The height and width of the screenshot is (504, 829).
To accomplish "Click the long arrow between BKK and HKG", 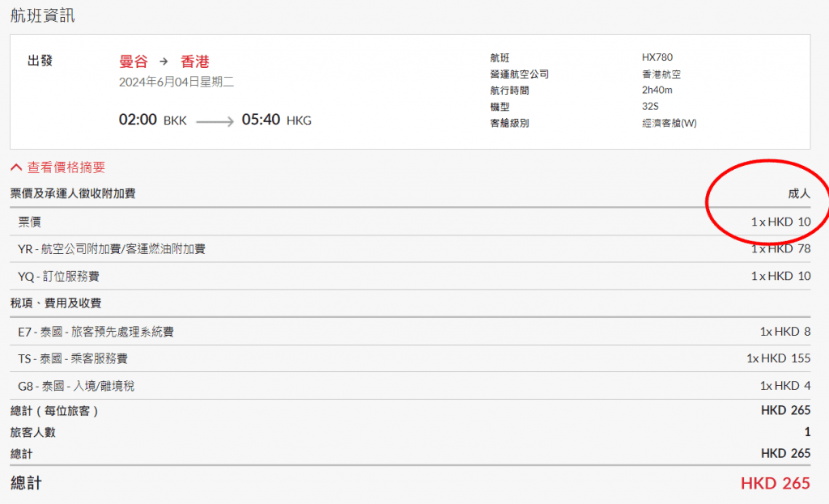I will point(215,121).
